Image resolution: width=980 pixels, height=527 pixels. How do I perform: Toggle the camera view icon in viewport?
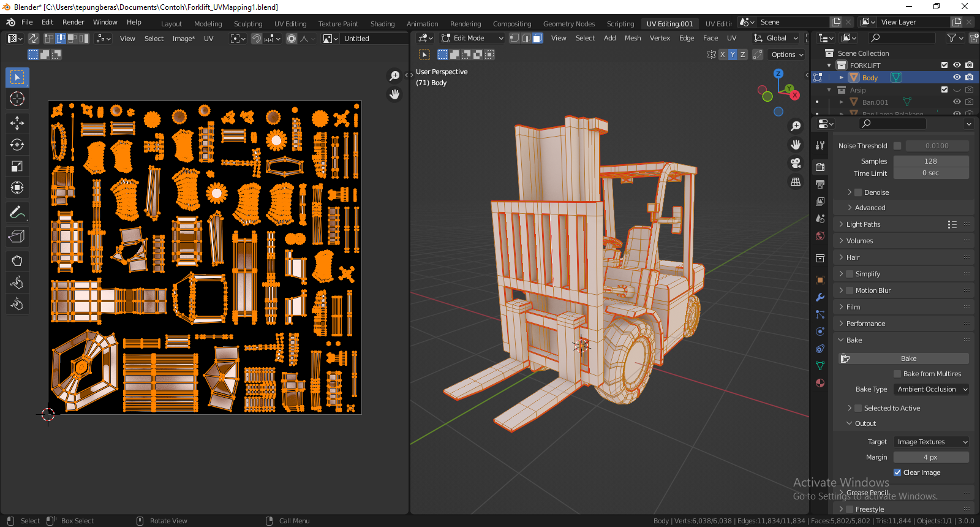click(796, 163)
